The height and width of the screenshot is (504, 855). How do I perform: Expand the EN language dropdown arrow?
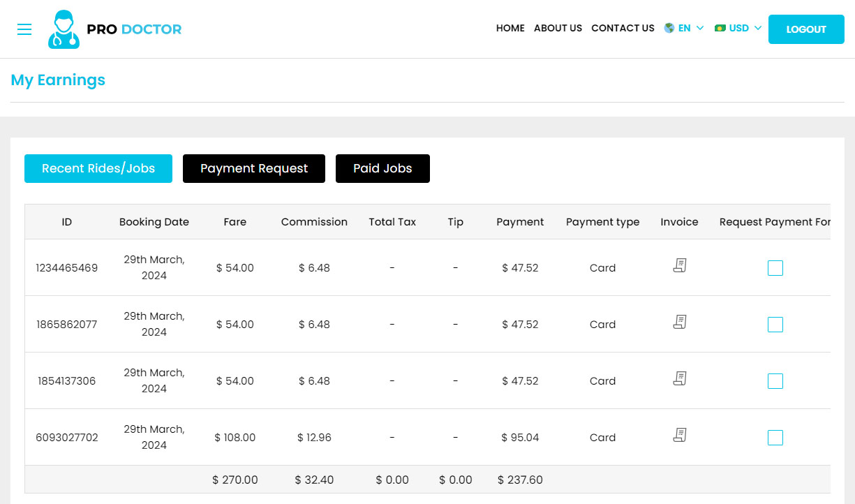[700, 29]
